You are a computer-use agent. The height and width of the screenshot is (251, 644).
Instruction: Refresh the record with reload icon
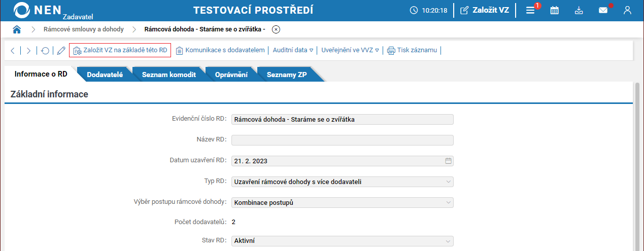45,50
